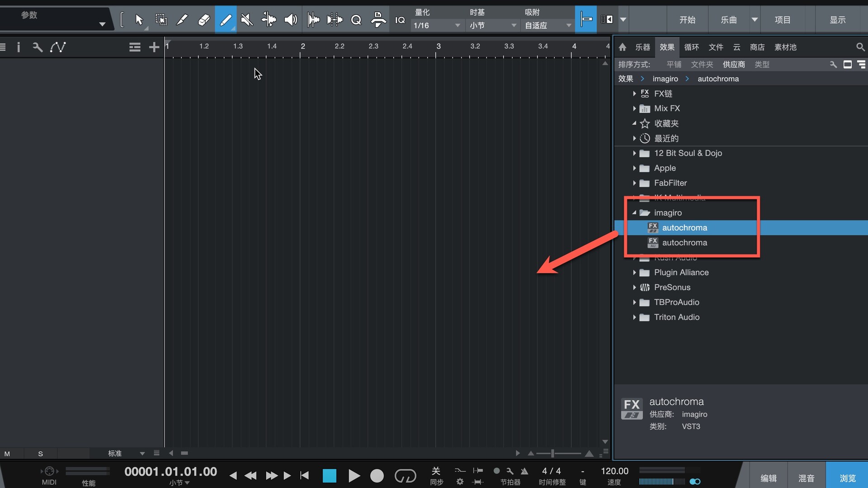
Task: Expand the Plugin Alliance folder
Action: (634, 272)
